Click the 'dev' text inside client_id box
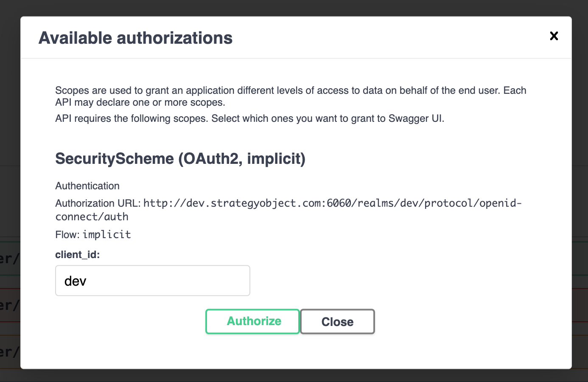 point(76,281)
